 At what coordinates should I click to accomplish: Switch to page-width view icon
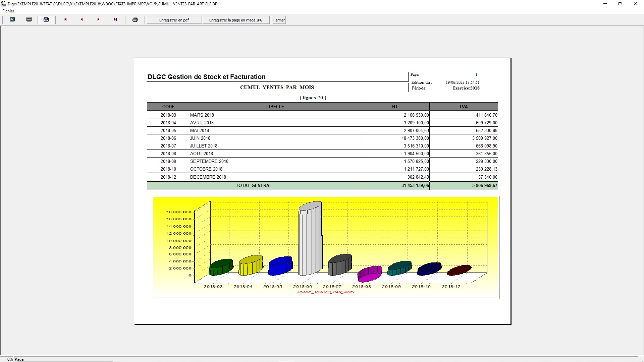29,19
